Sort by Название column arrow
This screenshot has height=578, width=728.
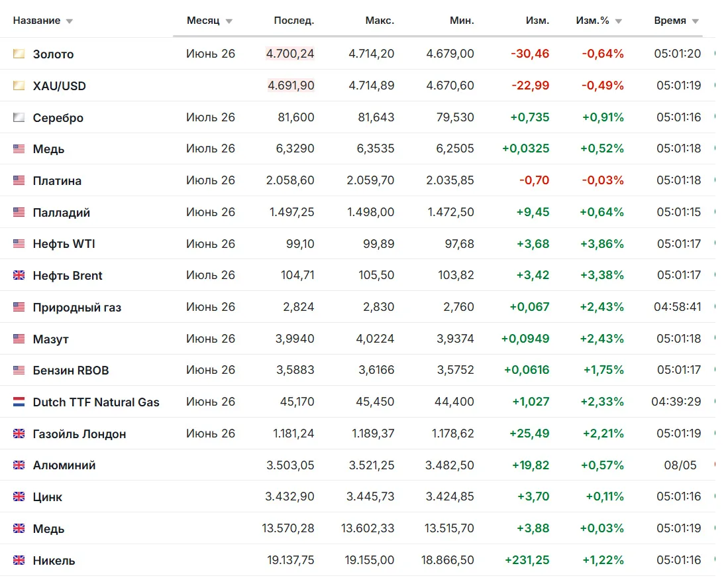70,21
